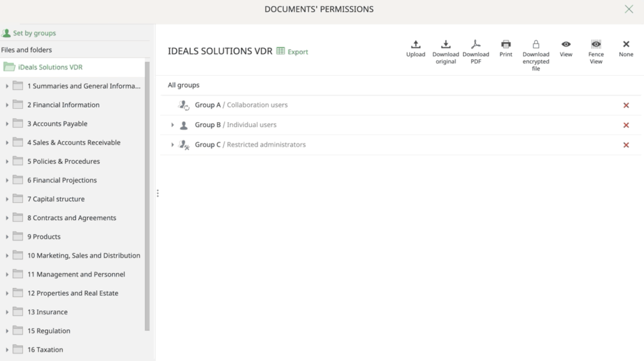Expand the 8 Contracts and Agreements folder
644x361 pixels.
pyautogui.click(x=7, y=218)
